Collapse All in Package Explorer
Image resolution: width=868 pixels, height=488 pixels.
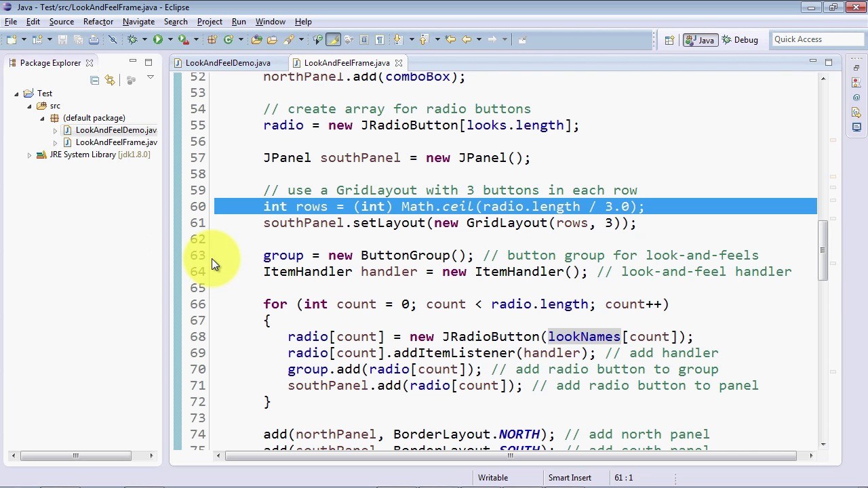click(x=94, y=80)
